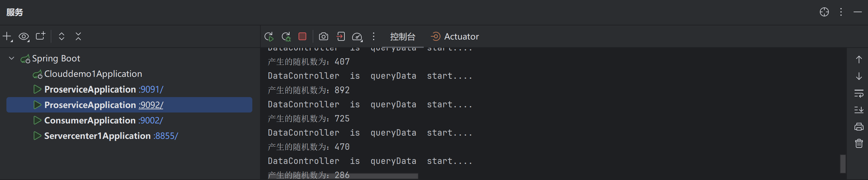The width and height of the screenshot is (868, 180).
Task: Switch to the 控制台 console tab
Action: pos(403,36)
